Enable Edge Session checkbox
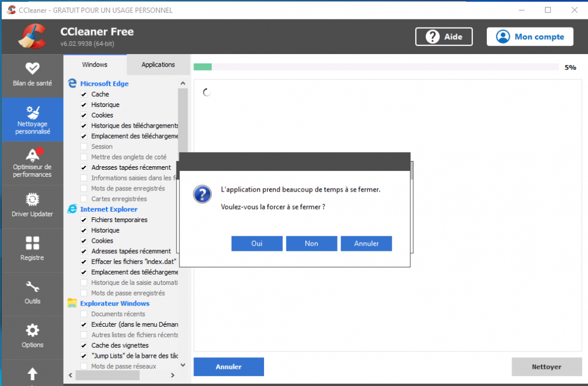This screenshot has height=386, width=588. click(83, 146)
